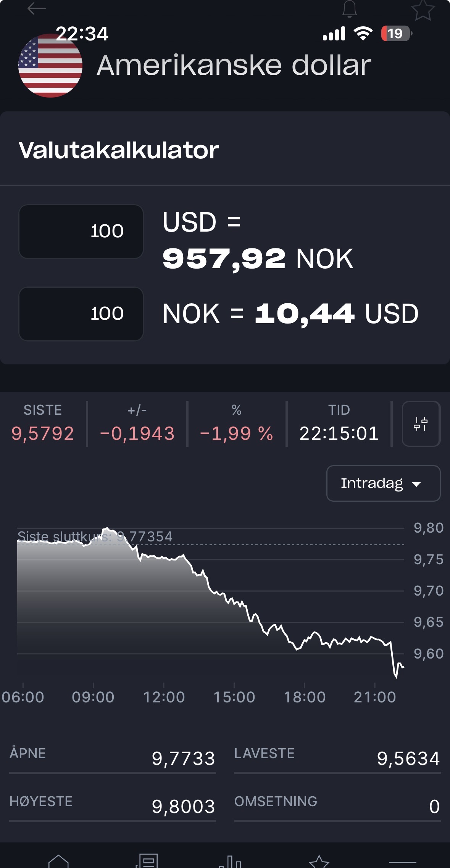Click the NOK amount input field
The image size is (450, 868).
pyautogui.click(x=81, y=314)
